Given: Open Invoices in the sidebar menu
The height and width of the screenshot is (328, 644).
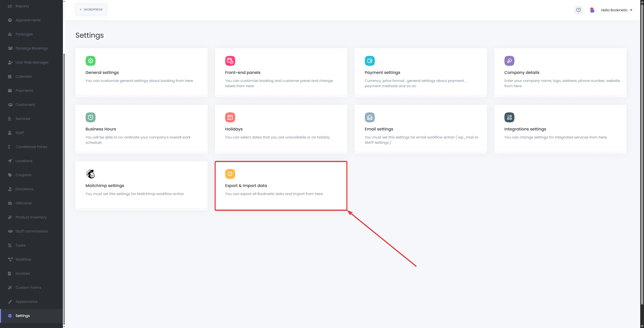Looking at the screenshot, I should tap(31, 273).
